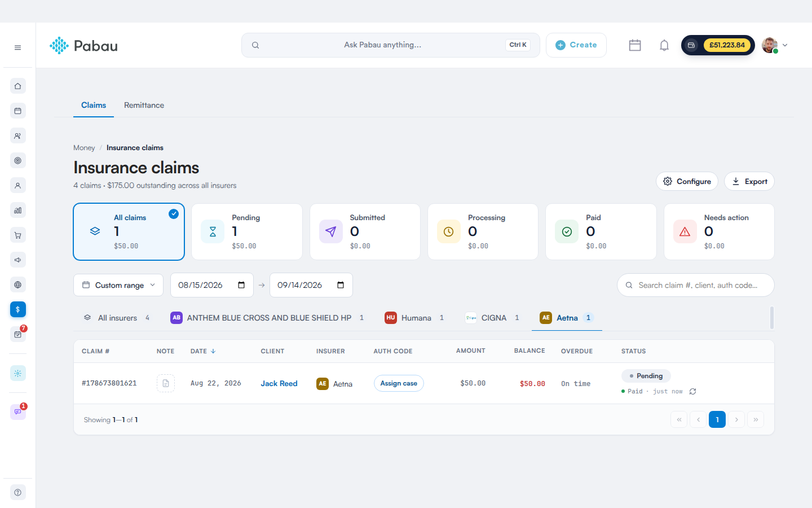Select the Processing summary card

pos(483,231)
